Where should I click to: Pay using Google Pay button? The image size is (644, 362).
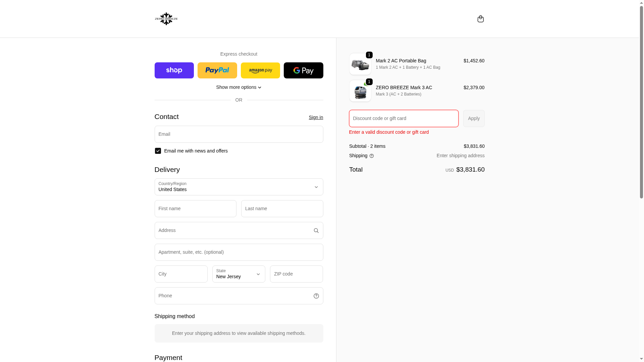pyautogui.click(x=303, y=70)
